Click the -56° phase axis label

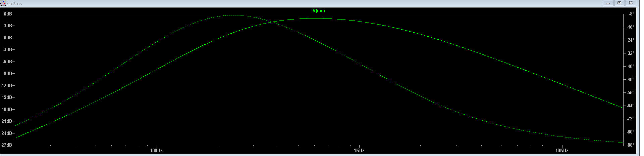point(631,92)
